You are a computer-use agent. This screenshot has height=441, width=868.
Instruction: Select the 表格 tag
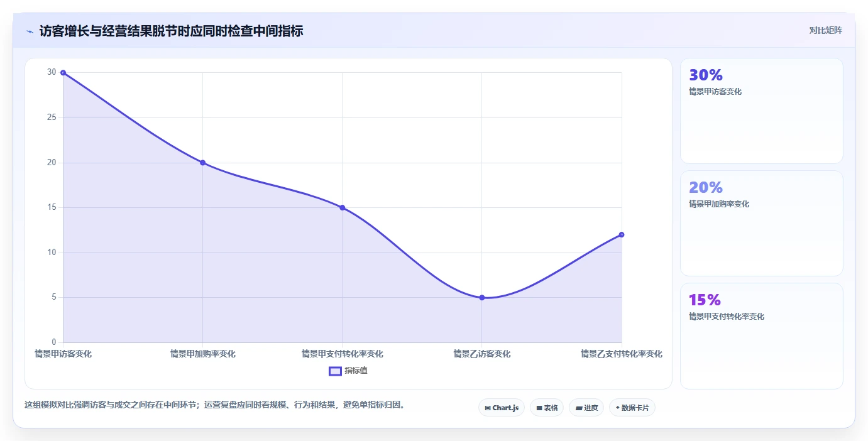click(547, 408)
